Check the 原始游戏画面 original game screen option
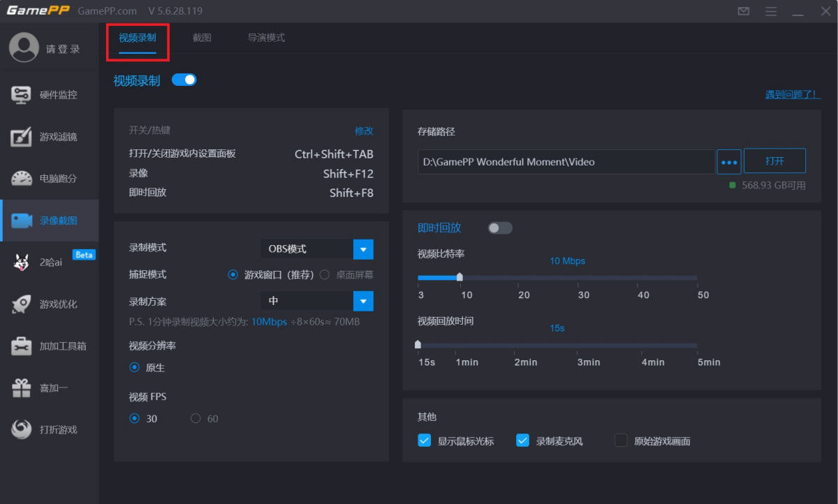 621,440
